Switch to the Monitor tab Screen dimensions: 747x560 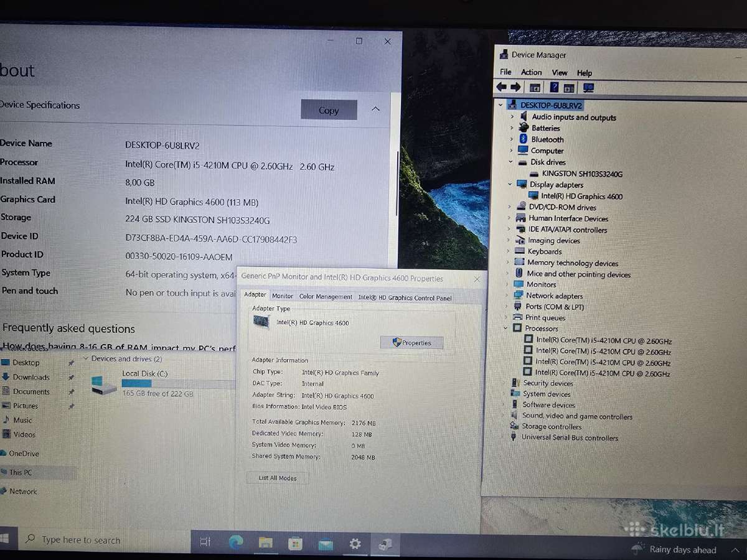coord(283,296)
